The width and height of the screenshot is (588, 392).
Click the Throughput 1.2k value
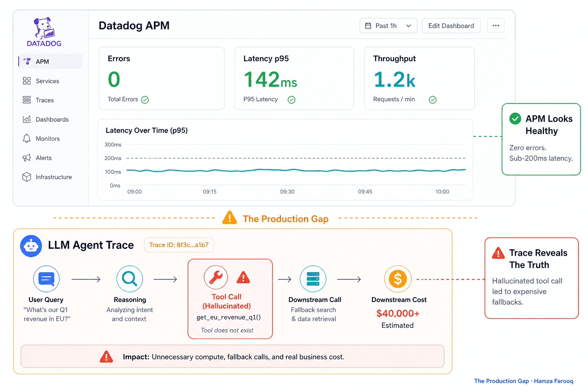point(394,80)
